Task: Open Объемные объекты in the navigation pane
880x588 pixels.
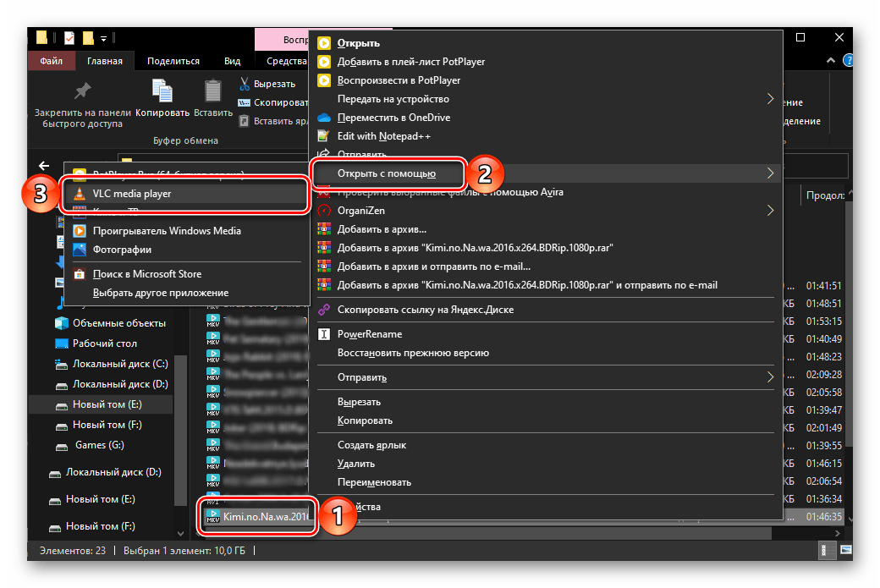Action: pos(110,323)
